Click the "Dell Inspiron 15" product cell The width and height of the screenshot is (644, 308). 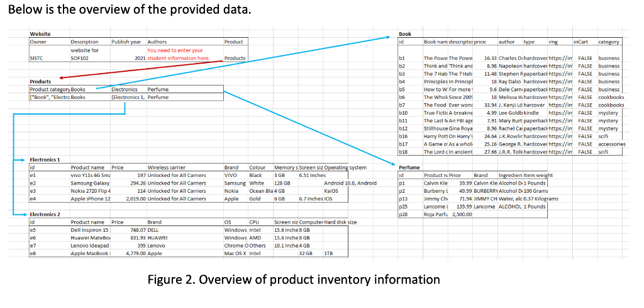tap(91, 230)
